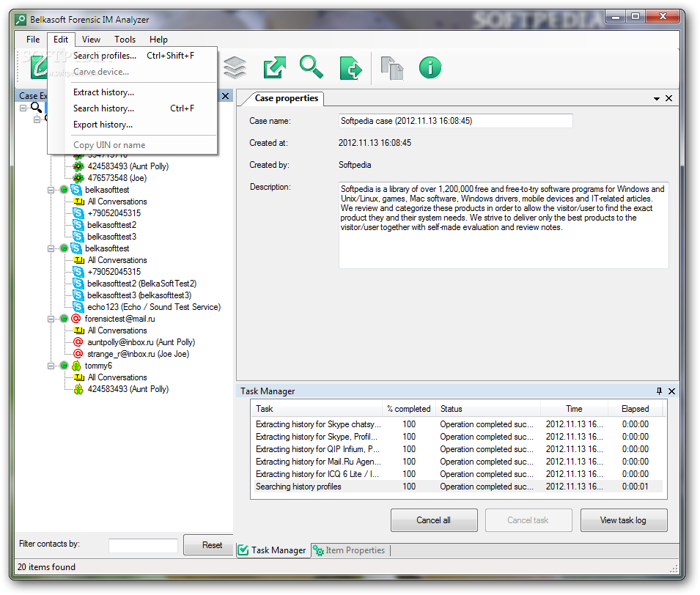Click Skype icon beside echo123 contact
Screen dimensions: 700x595
pyautogui.click(x=78, y=307)
